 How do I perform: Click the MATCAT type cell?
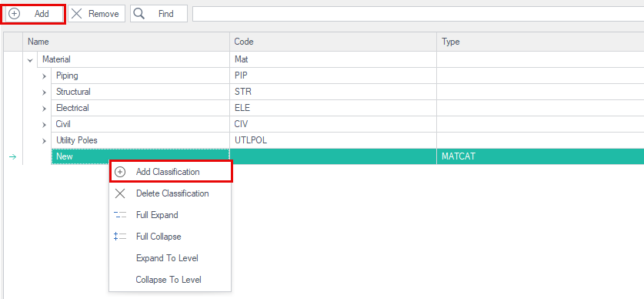pos(540,156)
